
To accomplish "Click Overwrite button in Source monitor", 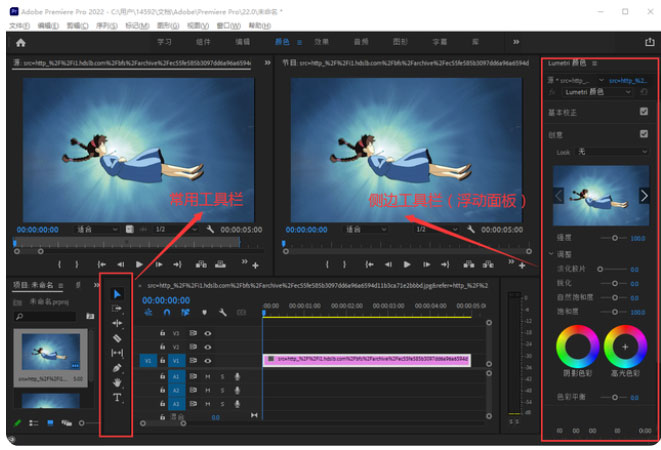I will pyautogui.click(x=220, y=264).
